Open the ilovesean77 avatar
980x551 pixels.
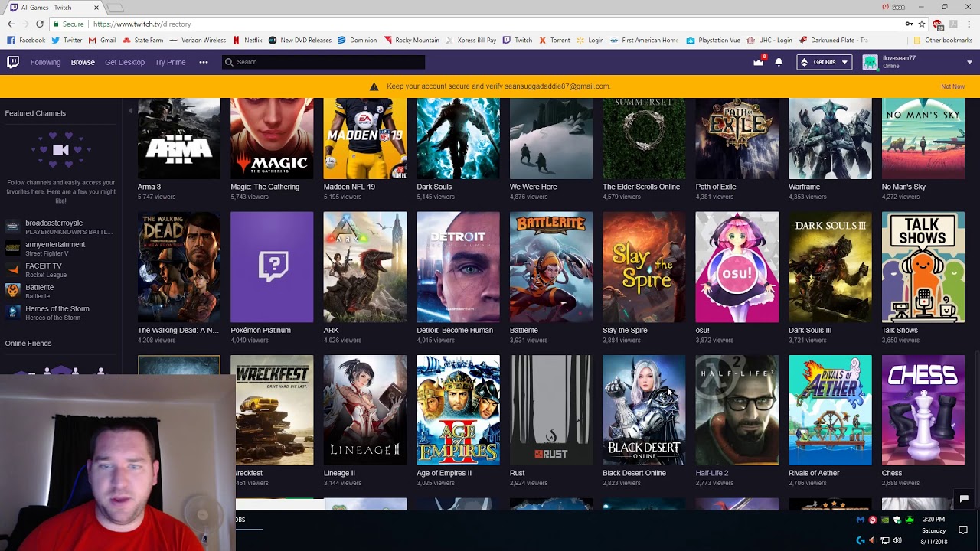(x=870, y=62)
